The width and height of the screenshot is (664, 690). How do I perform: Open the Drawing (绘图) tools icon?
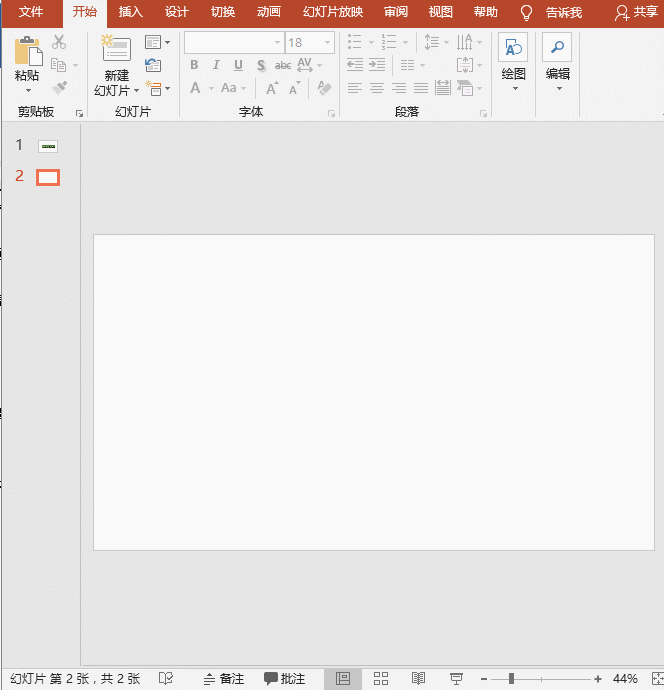point(513,49)
